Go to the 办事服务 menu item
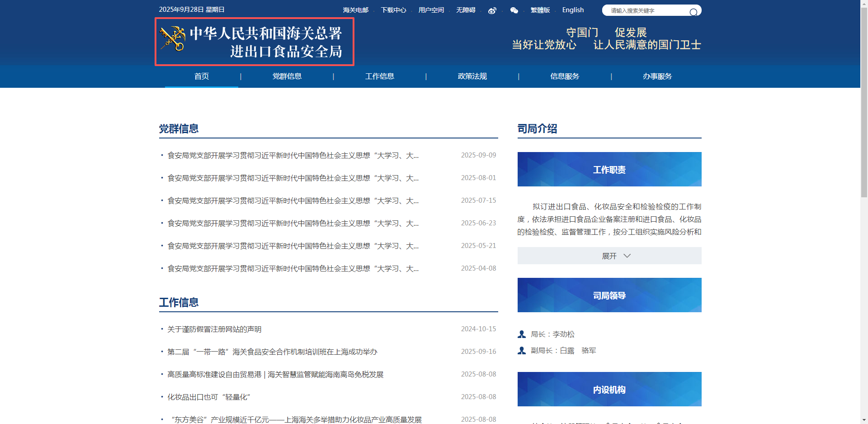This screenshot has height=424, width=868. point(657,76)
